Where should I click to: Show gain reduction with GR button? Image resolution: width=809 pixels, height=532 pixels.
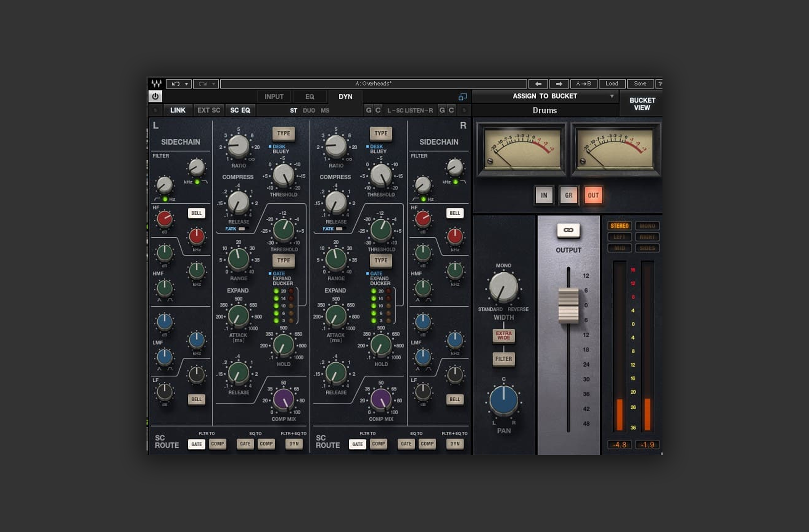coord(569,195)
